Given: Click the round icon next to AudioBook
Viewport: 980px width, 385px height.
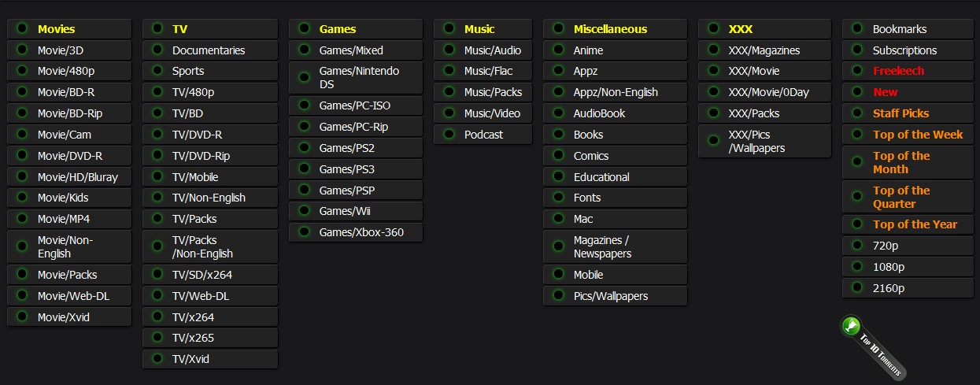Looking at the screenshot, I should tap(558, 113).
